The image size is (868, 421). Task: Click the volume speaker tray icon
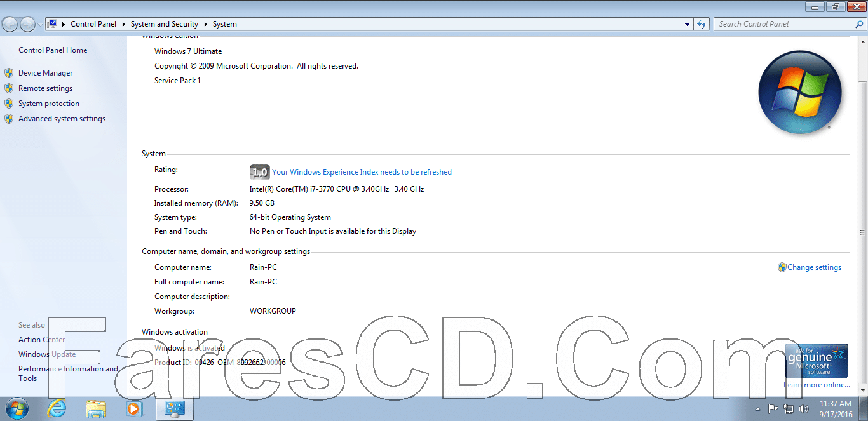[x=804, y=409]
